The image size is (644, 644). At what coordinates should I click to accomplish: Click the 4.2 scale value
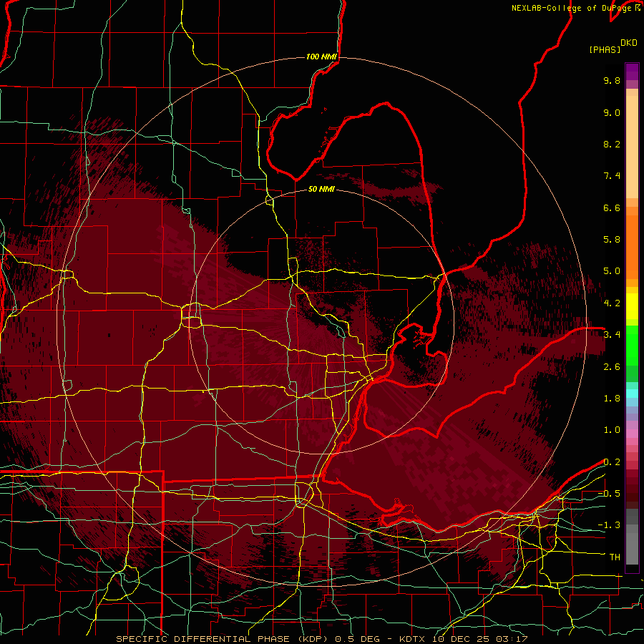(612, 303)
